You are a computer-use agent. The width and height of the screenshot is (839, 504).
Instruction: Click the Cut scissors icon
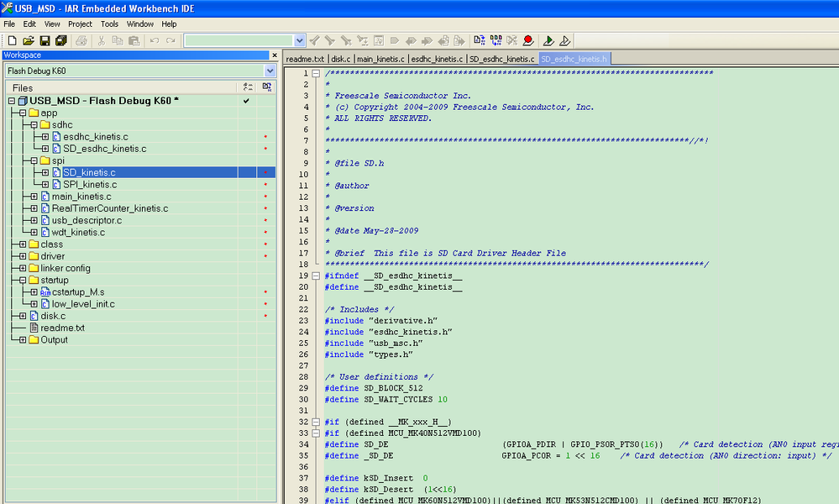[x=101, y=40]
